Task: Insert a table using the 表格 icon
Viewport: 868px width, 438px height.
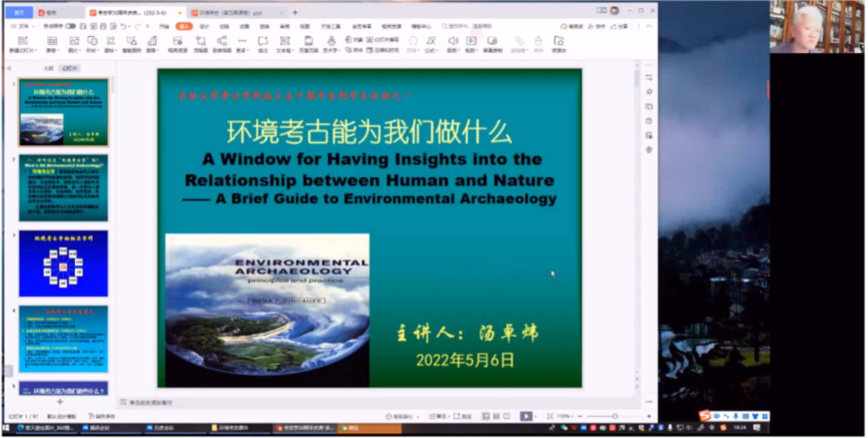Action: pos(52,41)
